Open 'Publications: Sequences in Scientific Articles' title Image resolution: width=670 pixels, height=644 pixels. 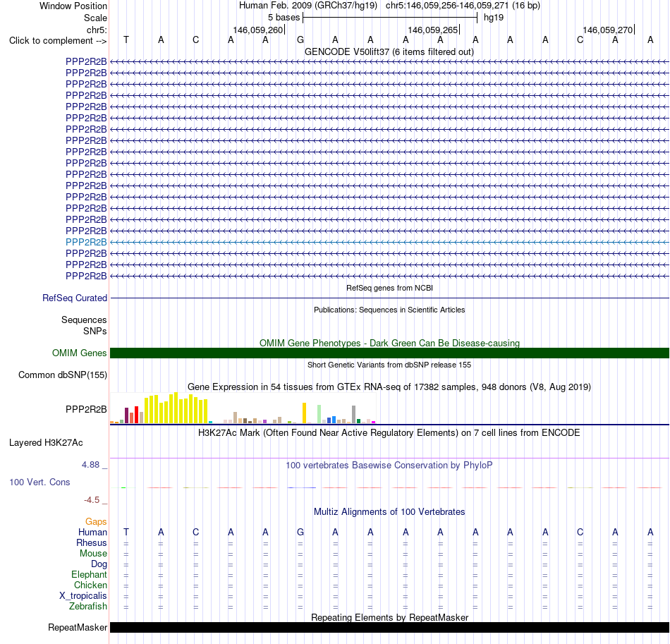(389, 310)
